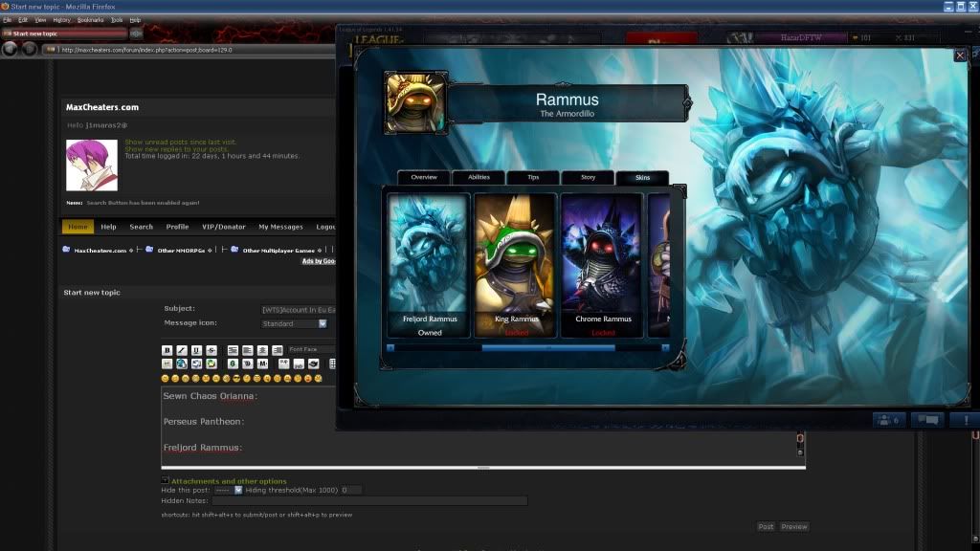
Task: Switch to the Abilities tab for Rammus
Action: pos(479,177)
